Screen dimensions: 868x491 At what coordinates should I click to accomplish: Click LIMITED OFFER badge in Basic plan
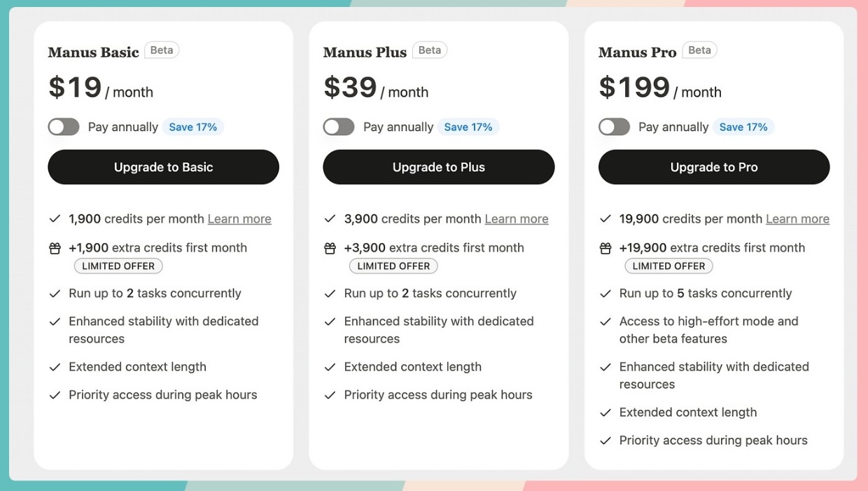118,266
